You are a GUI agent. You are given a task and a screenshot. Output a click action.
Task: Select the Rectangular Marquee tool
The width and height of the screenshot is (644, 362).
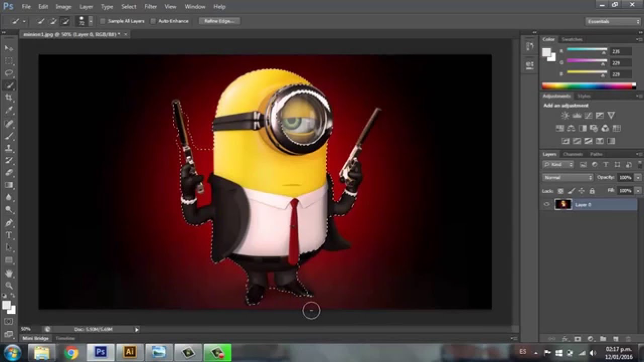[x=9, y=60]
